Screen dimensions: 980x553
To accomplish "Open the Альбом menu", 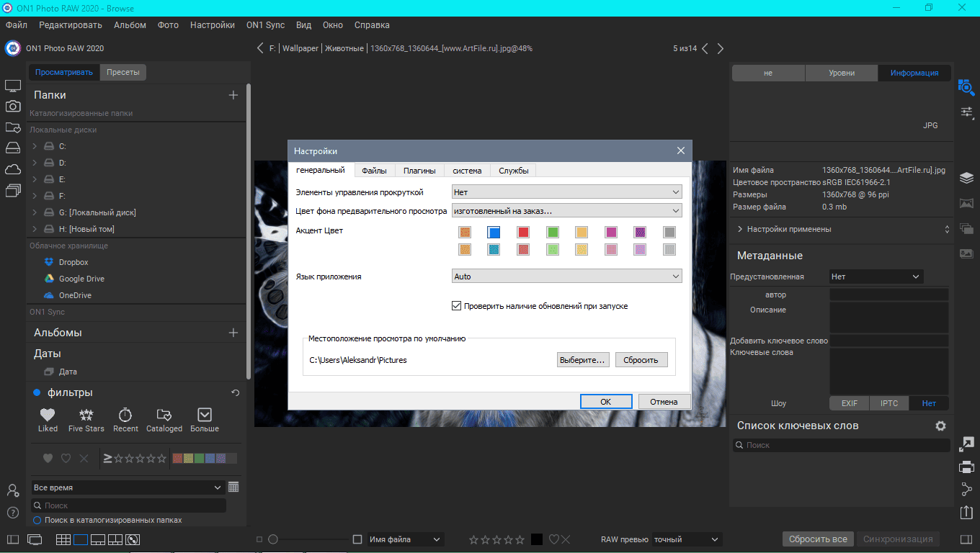I will (x=130, y=24).
